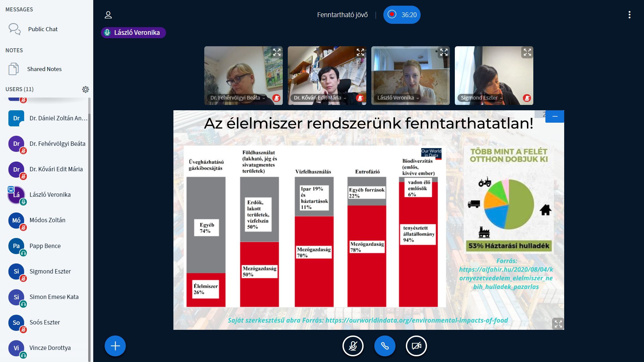This screenshot has width=644, height=362.
Task: Make the presentation slide fullscreen
Action: click(558, 324)
